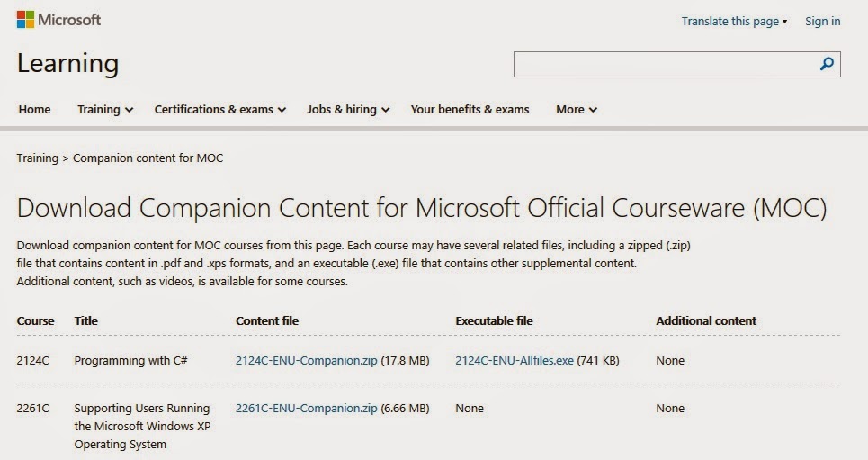Download 2124C-ENU-Allfiles.exe file
The width and height of the screenshot is (868, 460).
515,360
